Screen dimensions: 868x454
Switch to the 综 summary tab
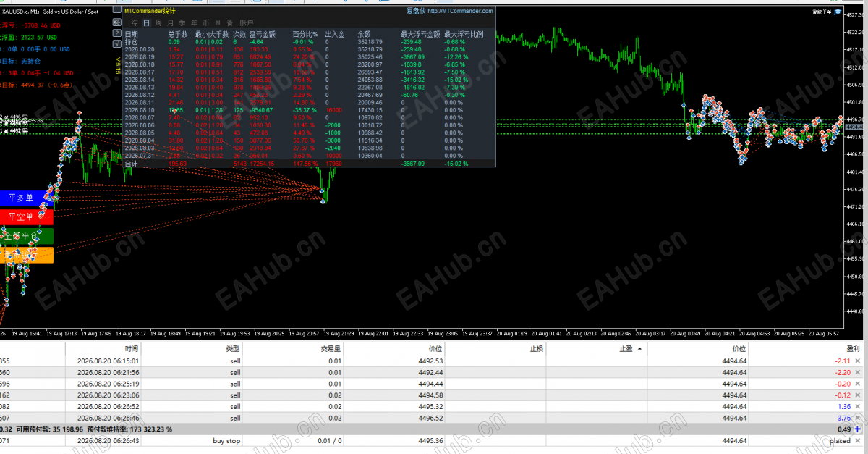[x=135, y=23]
